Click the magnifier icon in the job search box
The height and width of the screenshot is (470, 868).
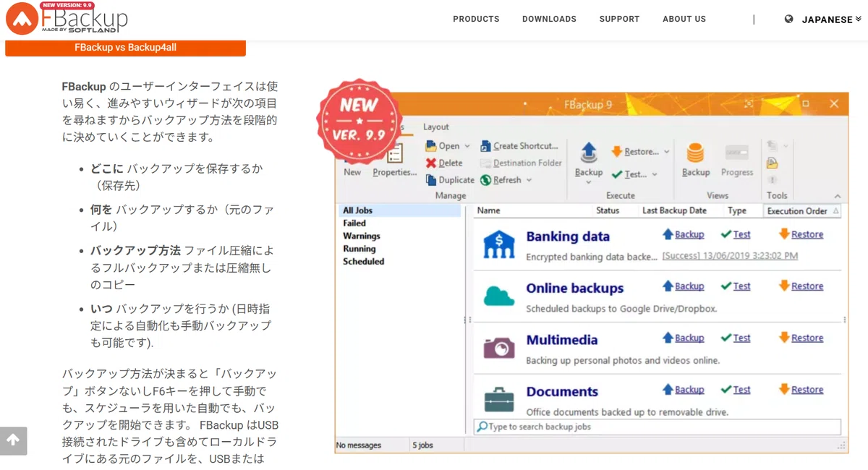click(x=482, y=427)
